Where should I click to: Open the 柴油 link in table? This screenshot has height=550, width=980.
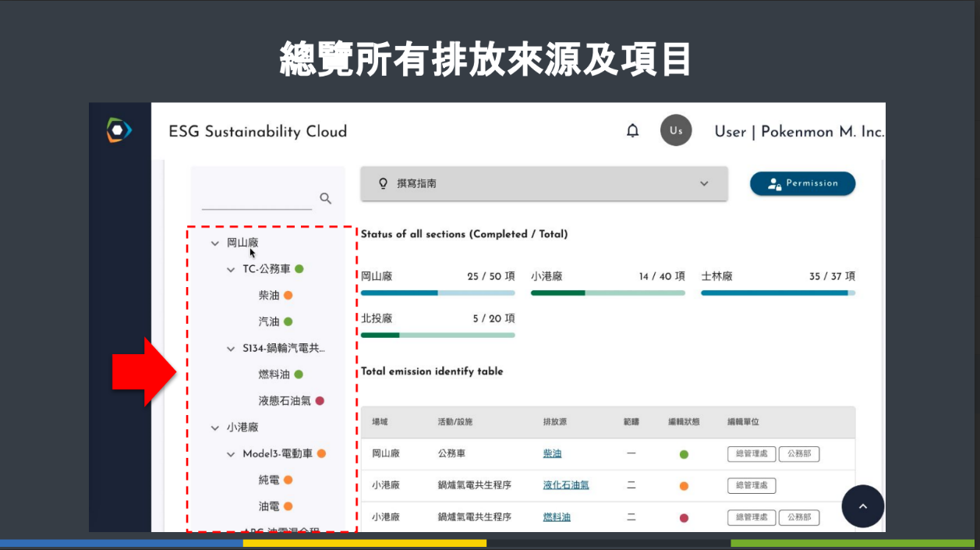pos(552,453)
